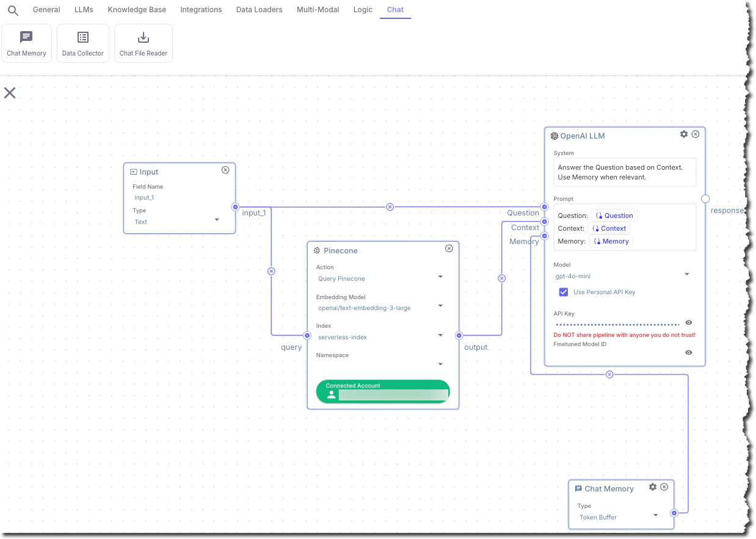Click the Question variable chip in the Prompt
This screenshot has height=539, width=756.
[614, 215]
